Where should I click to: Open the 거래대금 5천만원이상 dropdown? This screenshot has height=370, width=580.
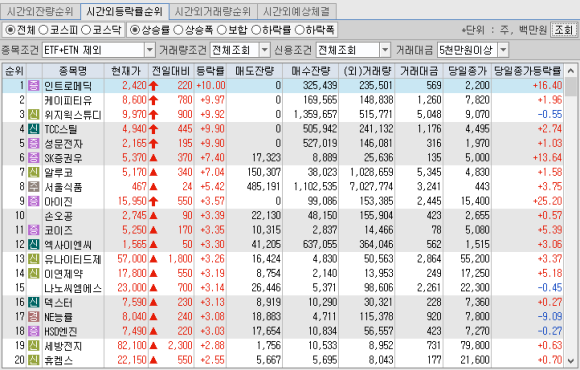pos(503,50)
